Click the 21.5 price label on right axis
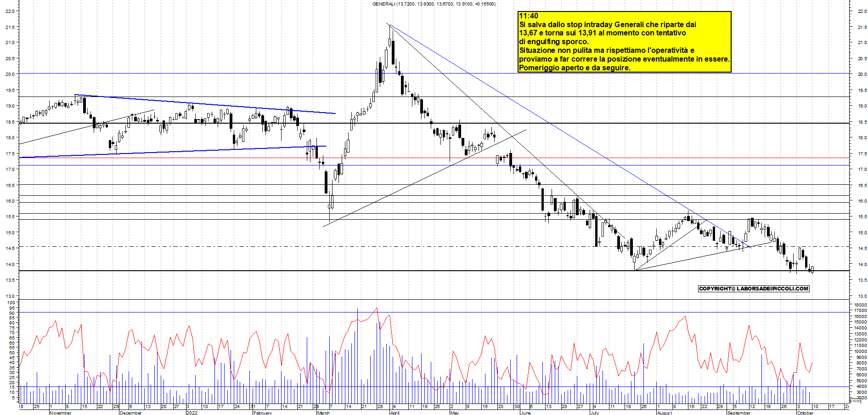This screenshot has height=415, width=868. pyautogui.click(x=862, y=28)
